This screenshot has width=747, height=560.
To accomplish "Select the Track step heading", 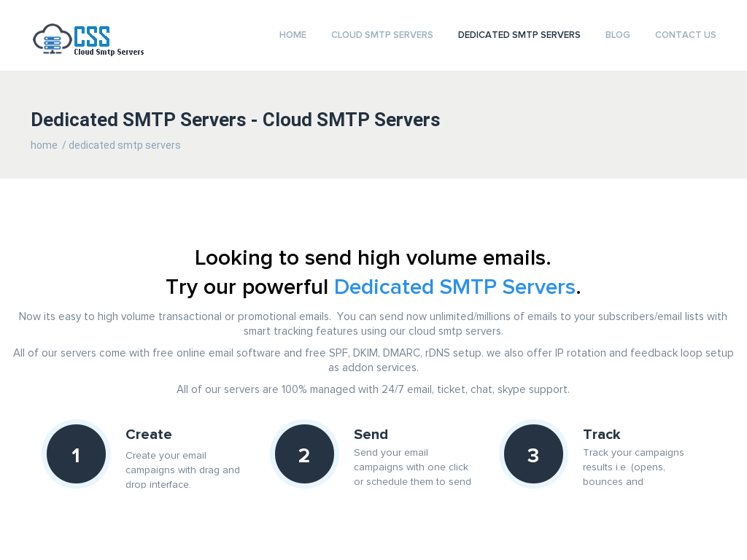I will click(x=602, y=435).
